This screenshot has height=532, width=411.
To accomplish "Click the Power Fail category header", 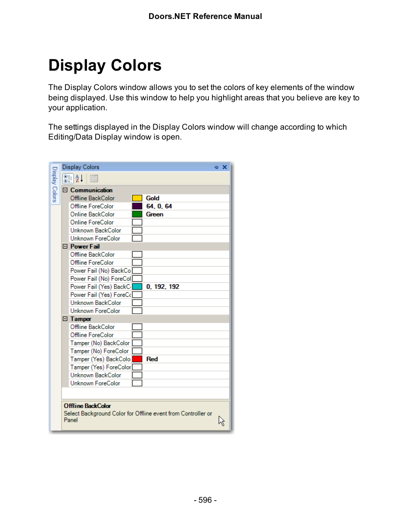I will point(146,246).
